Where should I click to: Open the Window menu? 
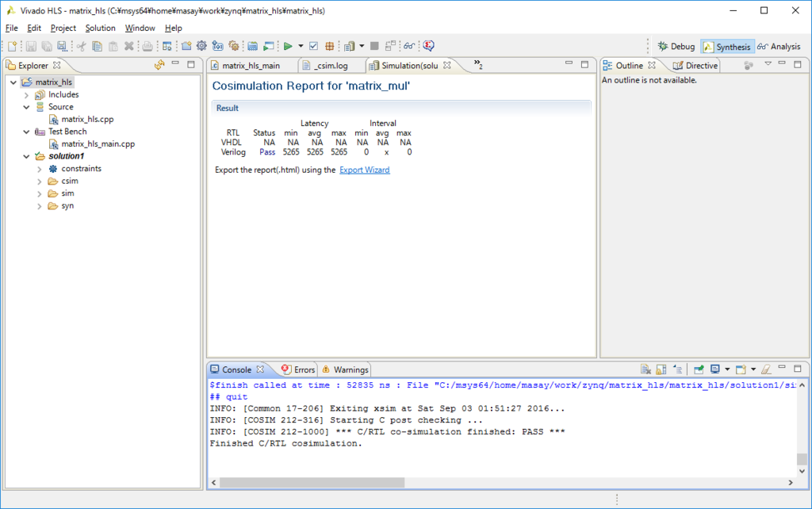click(x=140, y=28)
